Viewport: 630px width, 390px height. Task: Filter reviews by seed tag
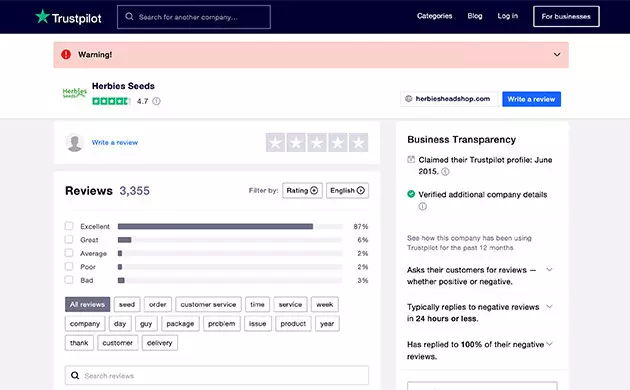pos(127,304)
